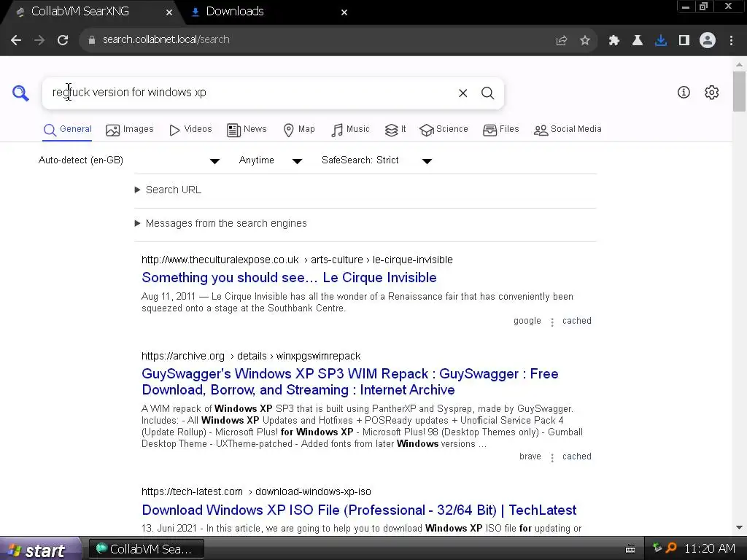Screen dimensions: 747x560
Task: Close the CollabVM SearXNG tab
Action: click(169, 12)
